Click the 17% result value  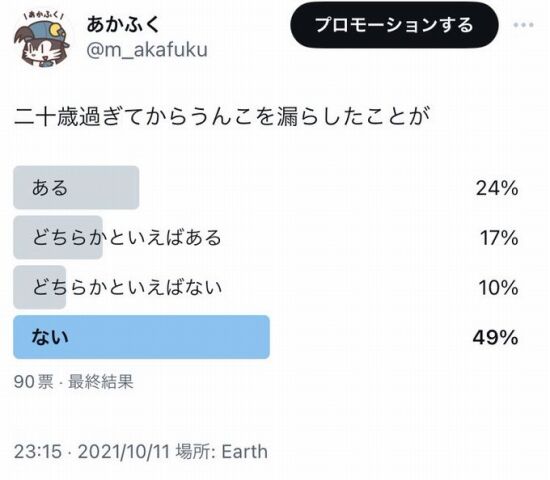click(499, 238)
